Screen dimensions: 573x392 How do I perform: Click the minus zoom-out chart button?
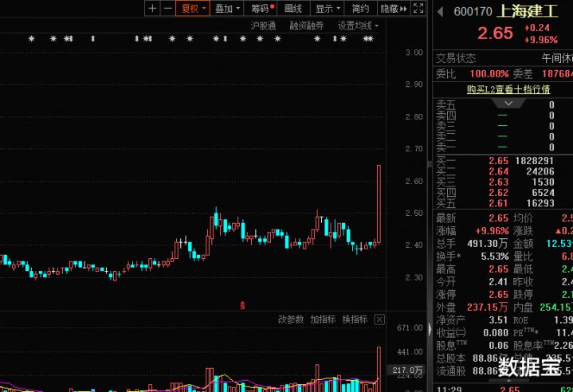pos(167,9)
